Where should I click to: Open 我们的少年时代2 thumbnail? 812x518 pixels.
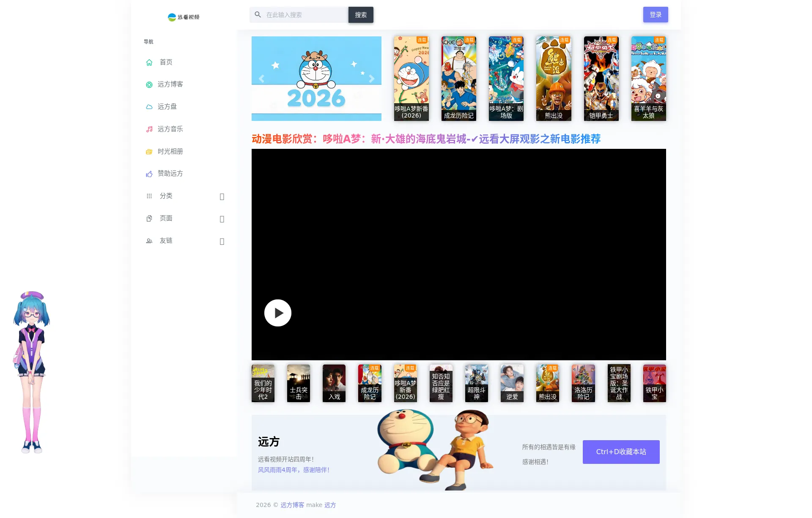tap(263, 383)
